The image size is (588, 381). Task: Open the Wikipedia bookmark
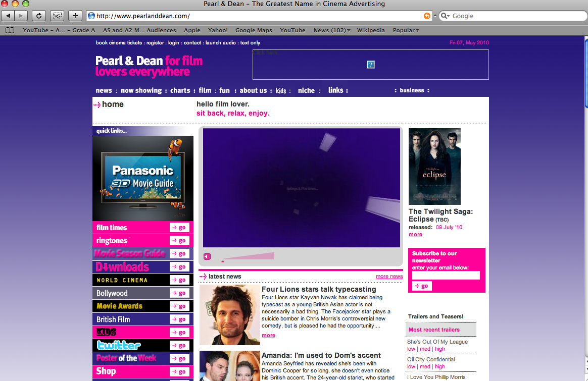(370, 30)
